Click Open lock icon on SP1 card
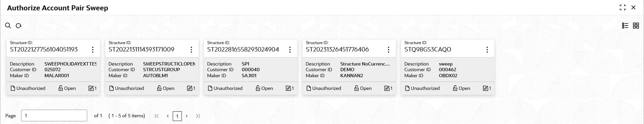This screenshot has height=124, width=644. pos(258,88)
